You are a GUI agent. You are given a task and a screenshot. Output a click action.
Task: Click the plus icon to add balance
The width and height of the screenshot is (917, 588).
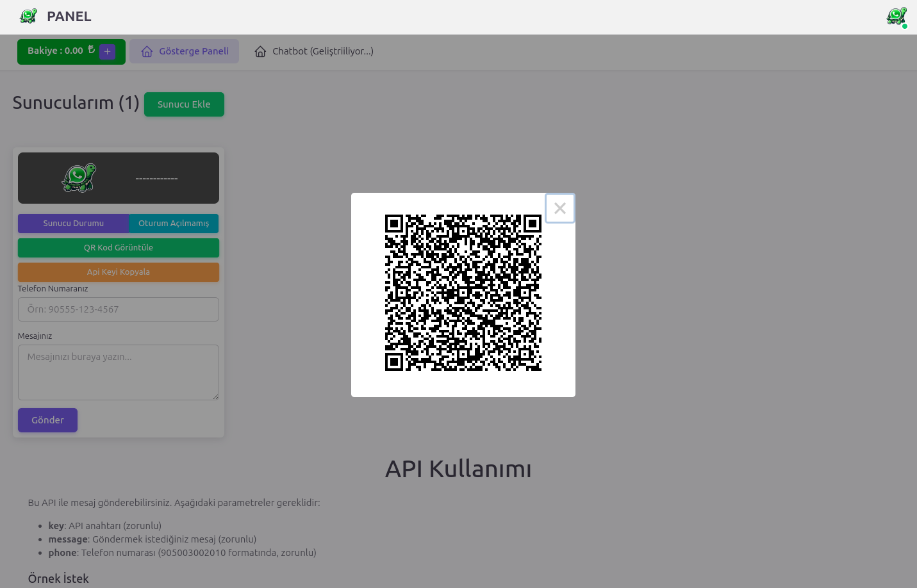108,52
